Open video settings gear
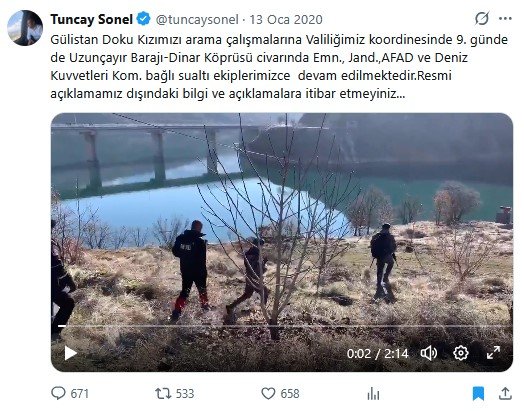Screen dimensions: 524x411 coord(461,353)
